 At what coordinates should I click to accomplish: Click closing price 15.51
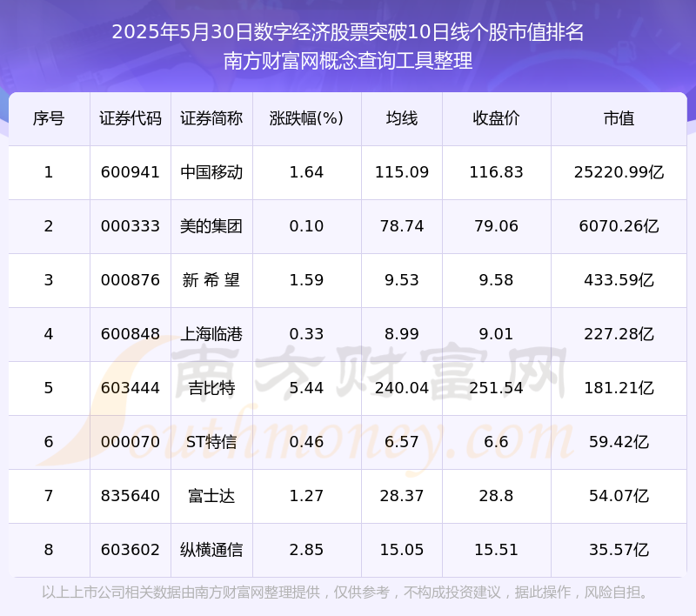(496, 550)
